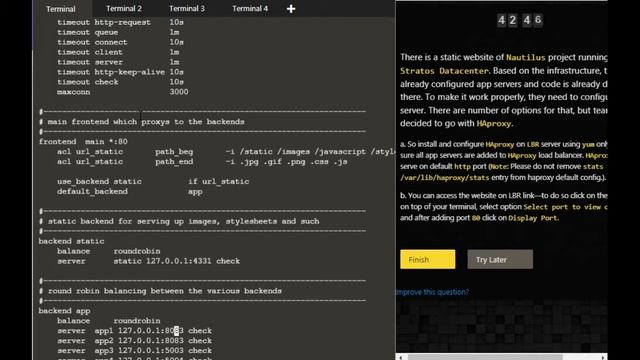Switch to the first Terminal tab
The height and width of the screenshot is (360, 640).
(61, 9)
